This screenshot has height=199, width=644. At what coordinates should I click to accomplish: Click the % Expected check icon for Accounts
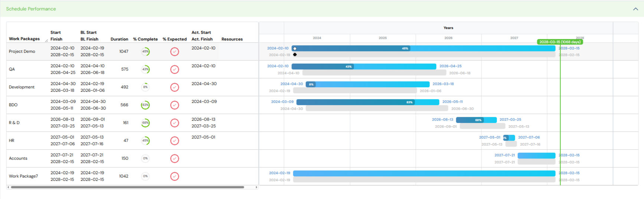click(x=174, y=159)
